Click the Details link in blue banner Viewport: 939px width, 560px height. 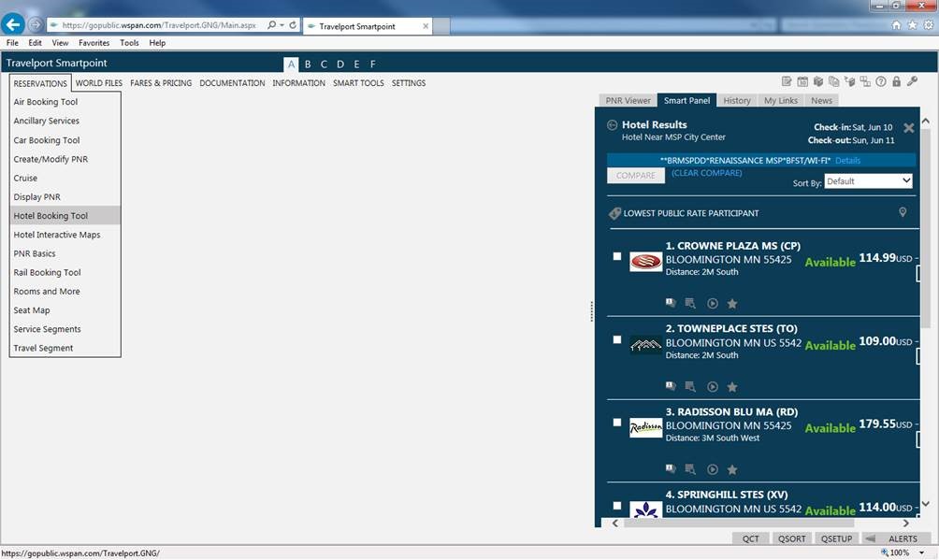pos(847,161)
